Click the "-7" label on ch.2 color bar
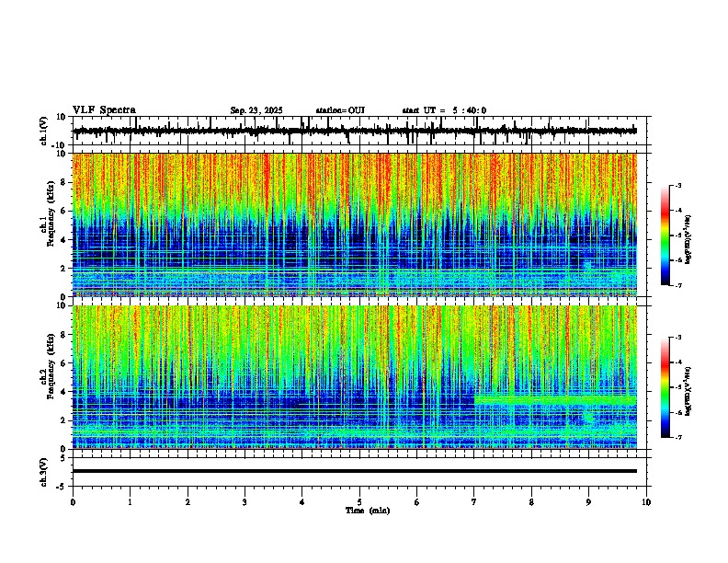 click(678, 437)
